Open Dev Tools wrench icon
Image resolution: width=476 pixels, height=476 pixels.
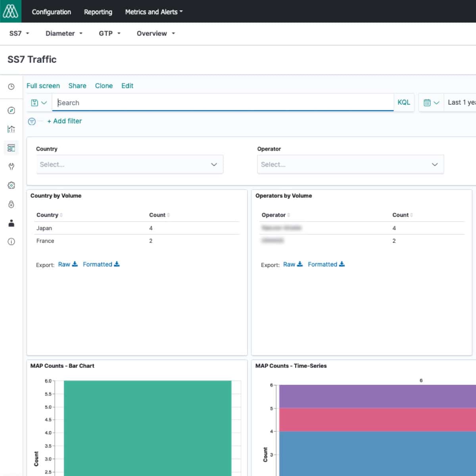(x=11, y=166)
